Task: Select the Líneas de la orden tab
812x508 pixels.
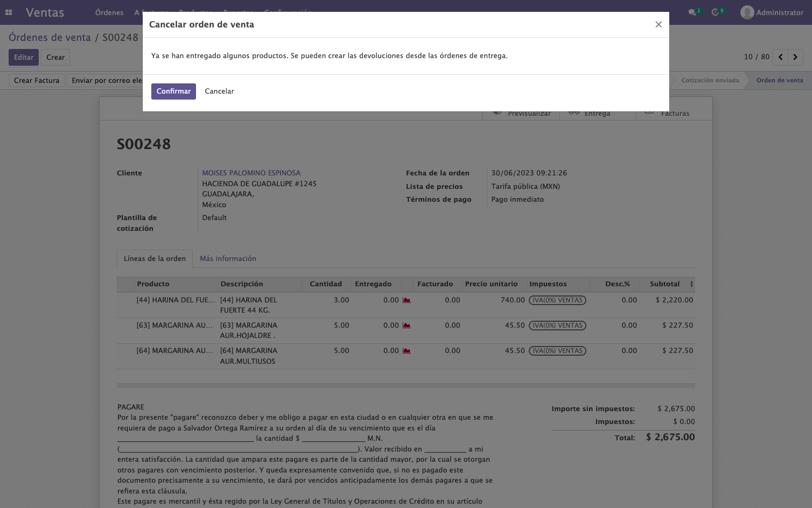Action: (x=155, y=259)
